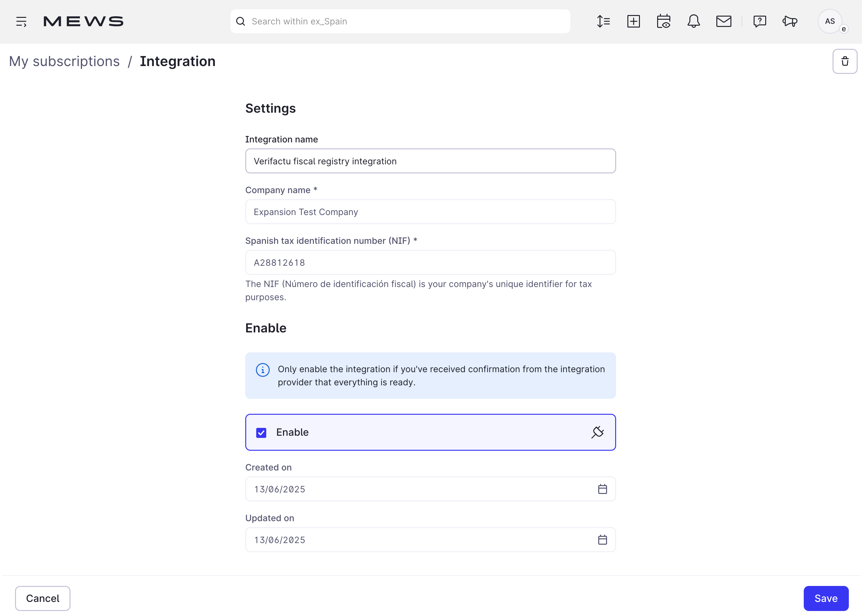Click the Company name field
Image resolution: width=862 pixels, height=616 pixels.
point(430,212)
